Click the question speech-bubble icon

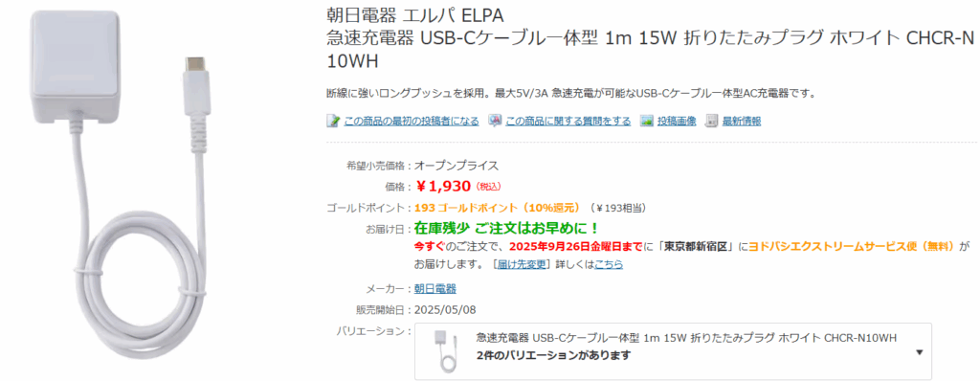click(495, 121)
